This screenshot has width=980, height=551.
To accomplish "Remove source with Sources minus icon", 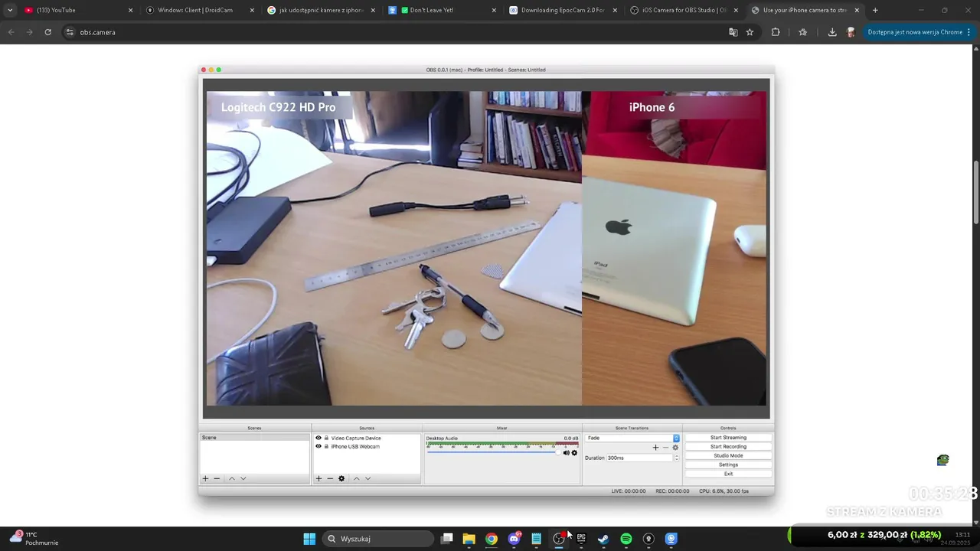I will point(330,478).
